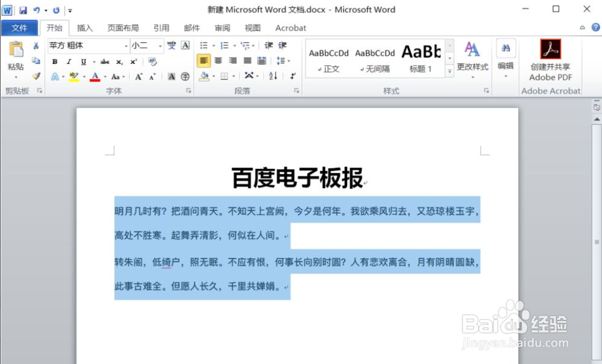This screenshot has height=364, width=602.
Task: Apply the 无间隔 (No Spacing) style
Action: pos(375,60)
